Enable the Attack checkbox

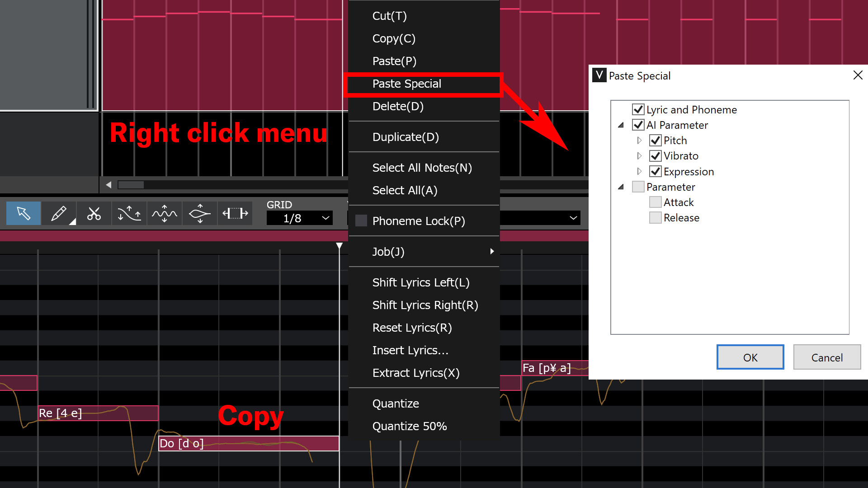coord(655,202)
